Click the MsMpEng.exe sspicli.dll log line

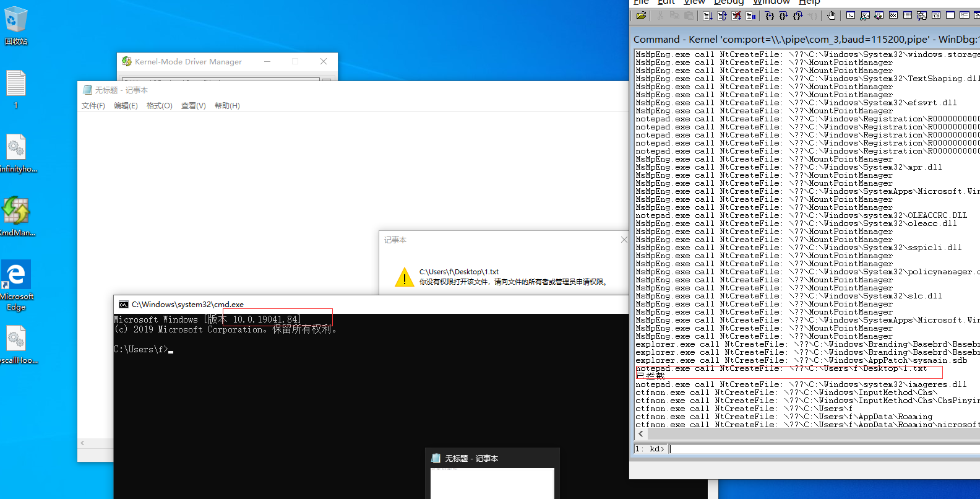(x=799, y=248)
